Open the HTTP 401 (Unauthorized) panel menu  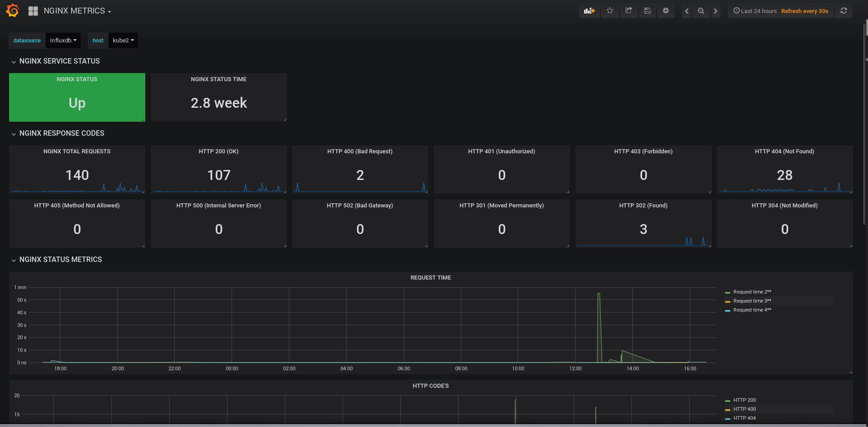point(502,152)
